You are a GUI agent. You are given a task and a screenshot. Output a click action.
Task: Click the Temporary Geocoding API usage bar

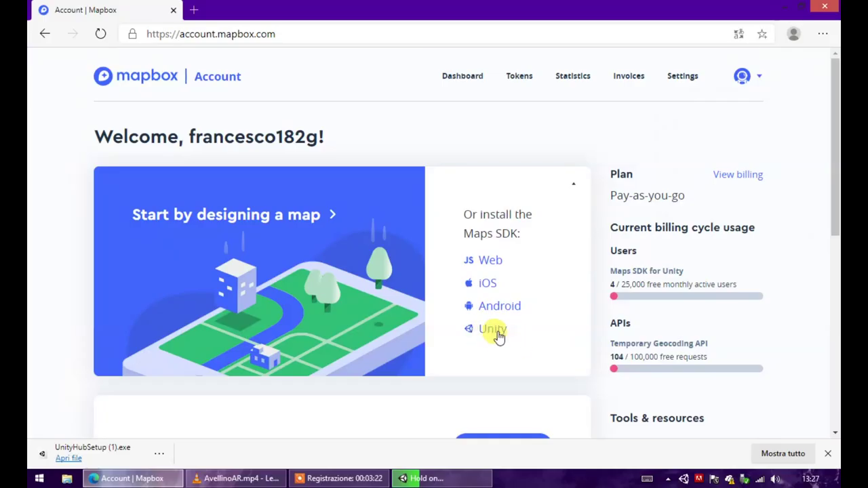click(686, 369)
